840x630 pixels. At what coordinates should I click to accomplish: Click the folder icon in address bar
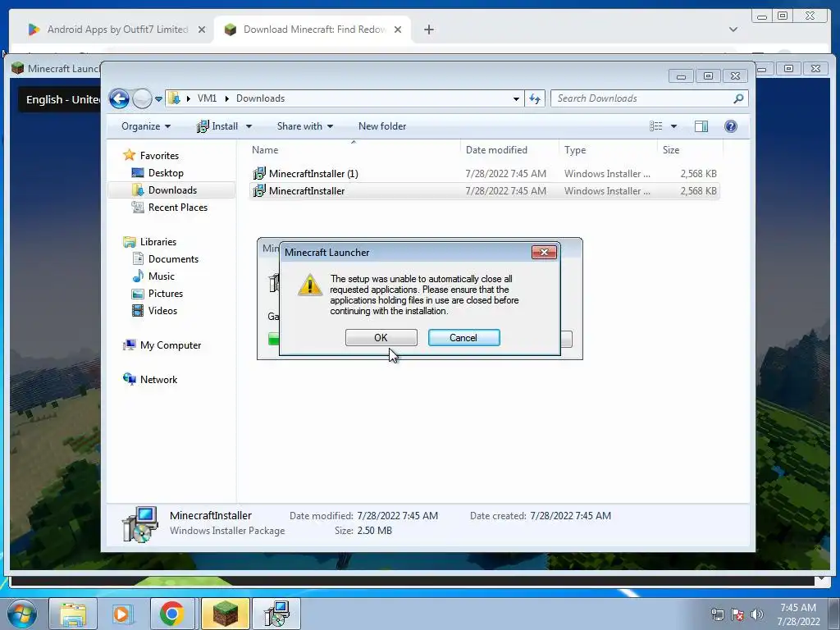coord(174,98)
